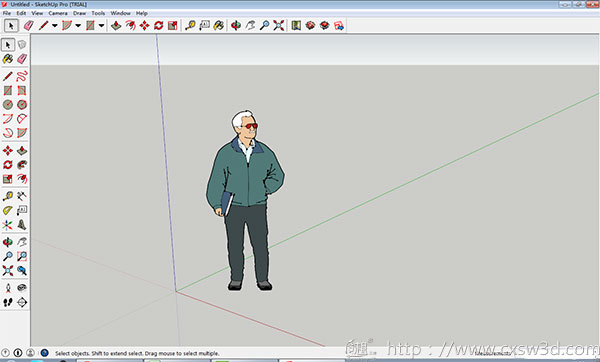Activate the Orbit tool in left toolbar
The image size is (600, 362).
pyautogui.click(x=8, y=242)
